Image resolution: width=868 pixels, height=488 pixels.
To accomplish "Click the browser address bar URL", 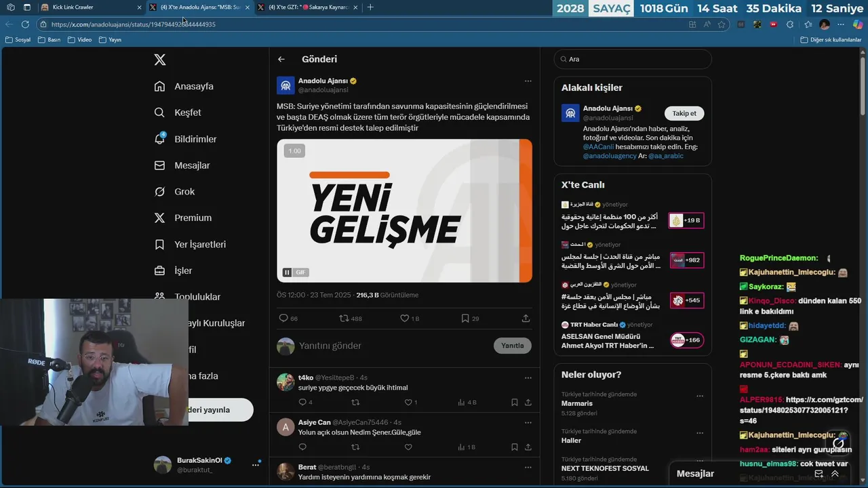I will click(134, 24).
